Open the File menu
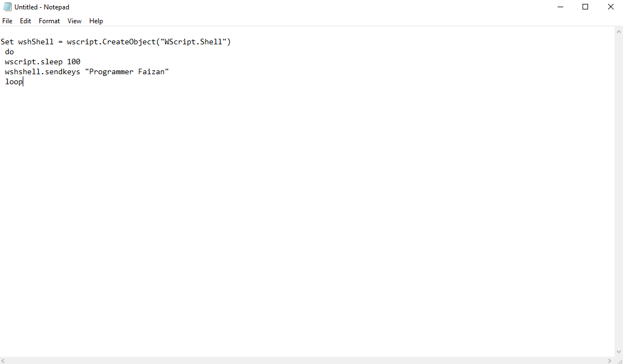Image resolution: width=623 pixels, height=364 pixels. (x=7, y=21)
